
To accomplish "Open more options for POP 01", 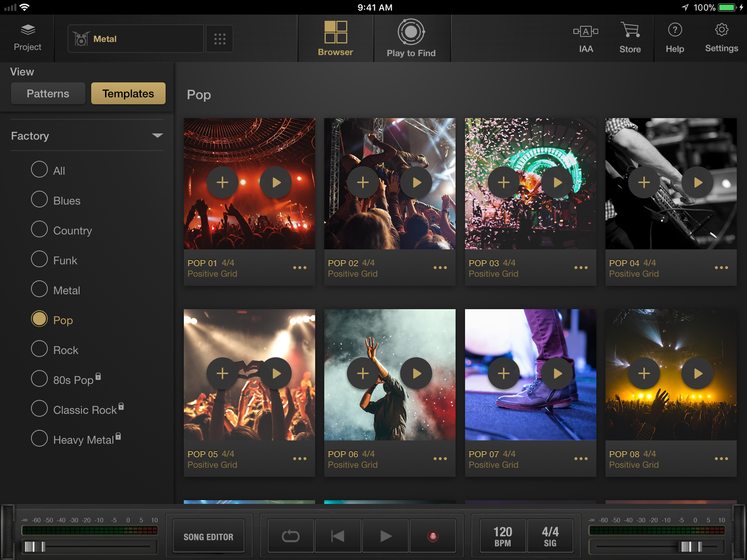I will tap(300, 268).
